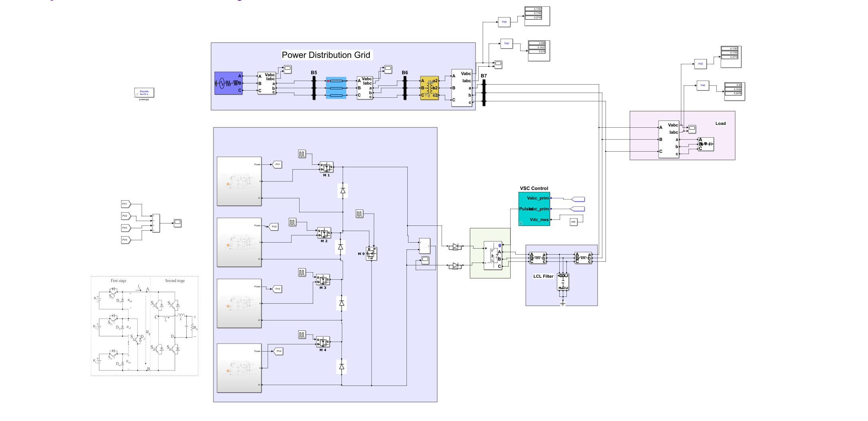Viewport: 868px width, 421px height.
Task: Click the constant 400 block
Action: (573, 222)
